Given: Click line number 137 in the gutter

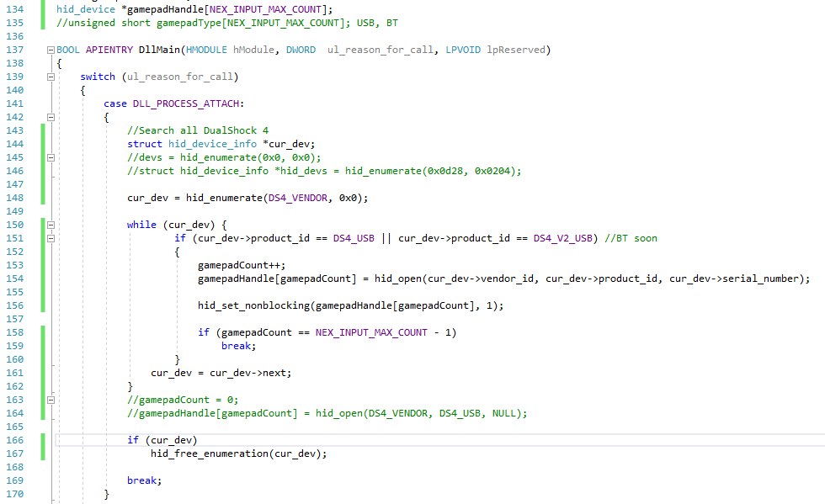Looking at the screenshot, I should pyautogui.click(x=15, y=50).
